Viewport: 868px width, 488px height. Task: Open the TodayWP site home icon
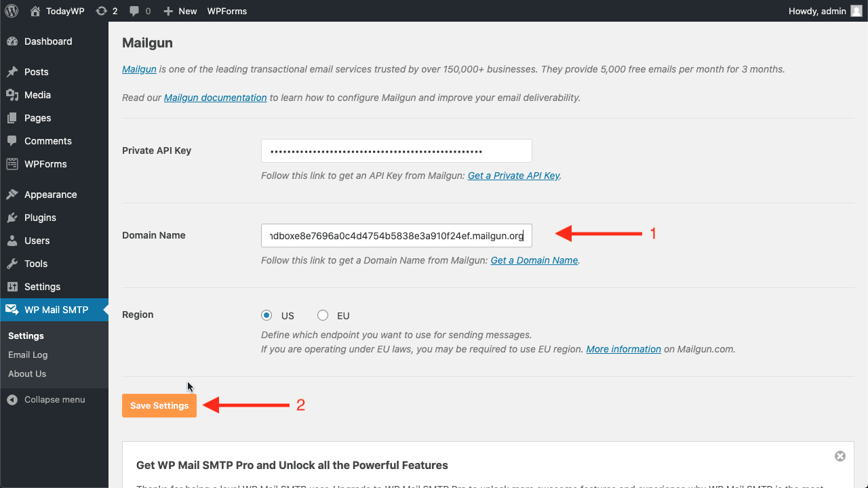35,11
